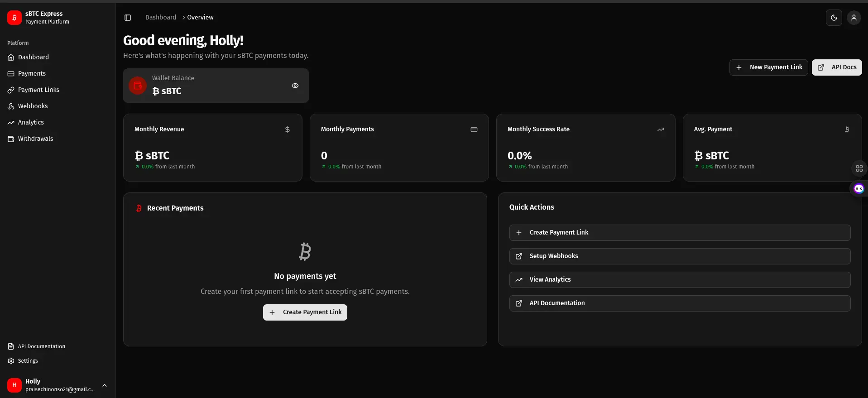Open Analytics in the sidebar

tap(58, 122)
